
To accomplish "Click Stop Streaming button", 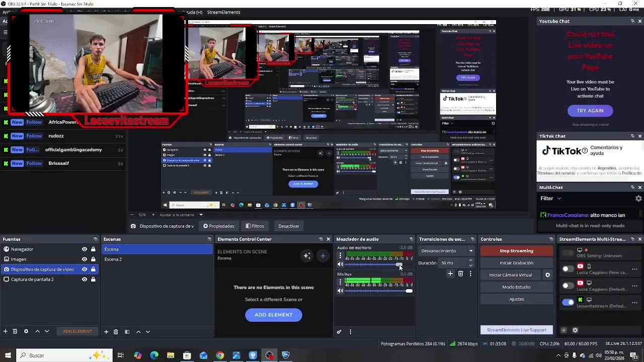I will [x=516, y=251].
